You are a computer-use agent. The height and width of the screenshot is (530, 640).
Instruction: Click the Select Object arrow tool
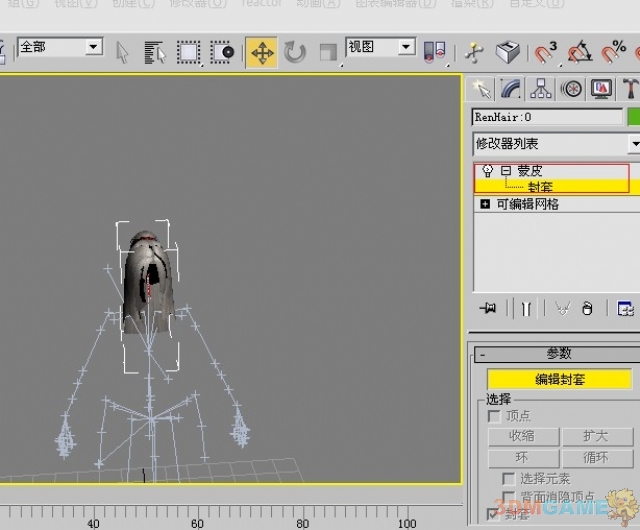click(123, 52)
